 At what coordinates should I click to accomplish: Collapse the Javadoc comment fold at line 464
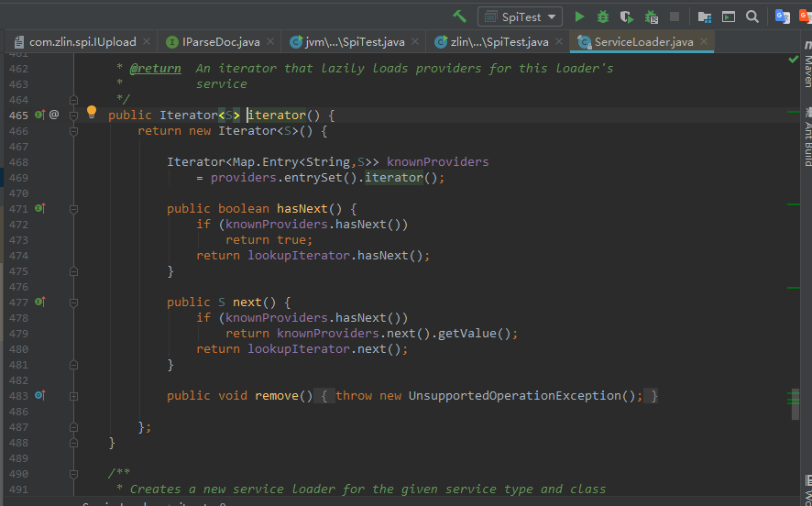[x=73, y=99]
